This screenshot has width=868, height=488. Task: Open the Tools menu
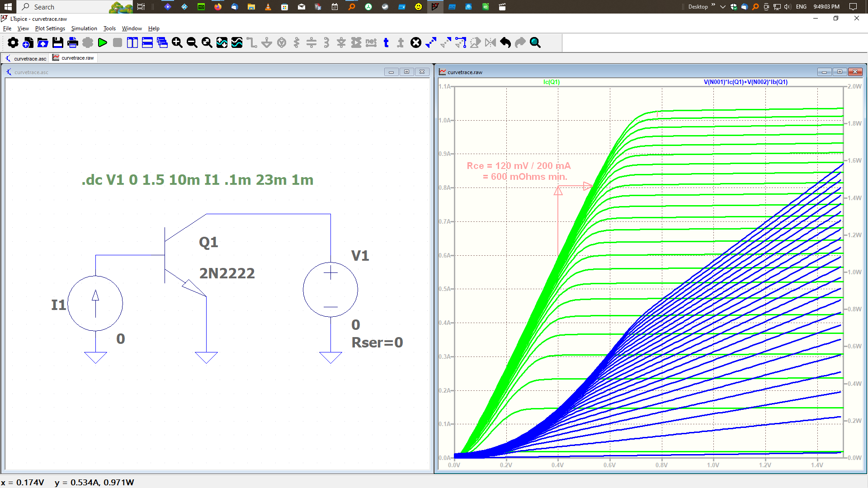pos(109,28)
